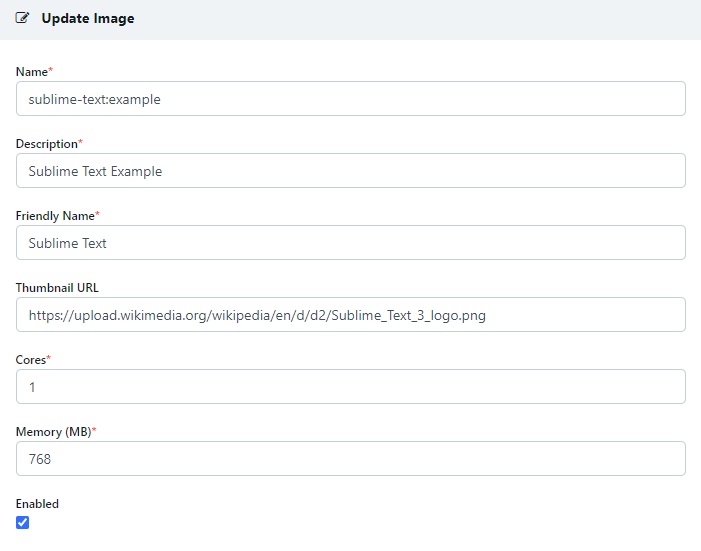Click into the Description text field

(350, 171)
